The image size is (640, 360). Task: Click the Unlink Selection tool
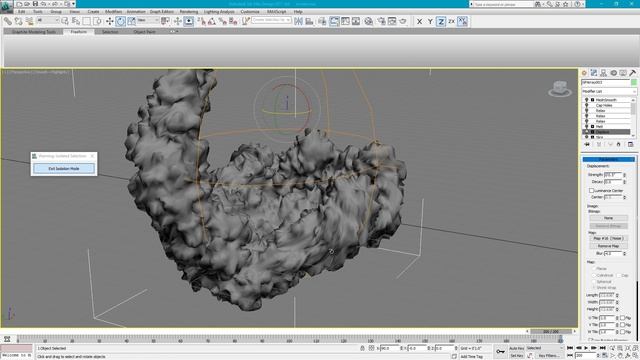[18, 21]
